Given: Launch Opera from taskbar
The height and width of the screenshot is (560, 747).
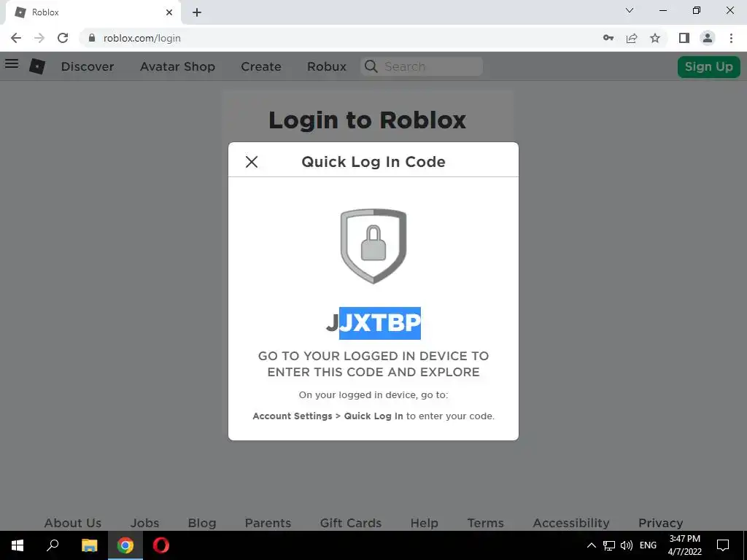Looking at the screenshot, I should point(161,545).
